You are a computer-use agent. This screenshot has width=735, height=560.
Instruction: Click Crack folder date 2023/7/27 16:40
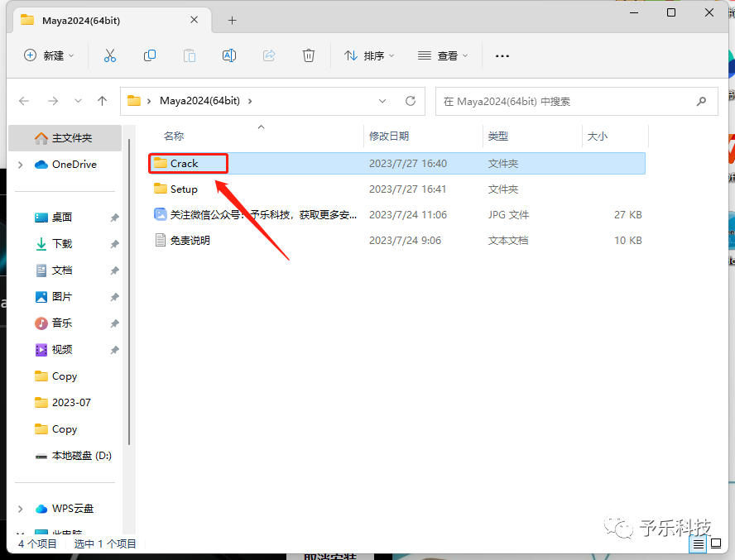click(x=408, y=164)
